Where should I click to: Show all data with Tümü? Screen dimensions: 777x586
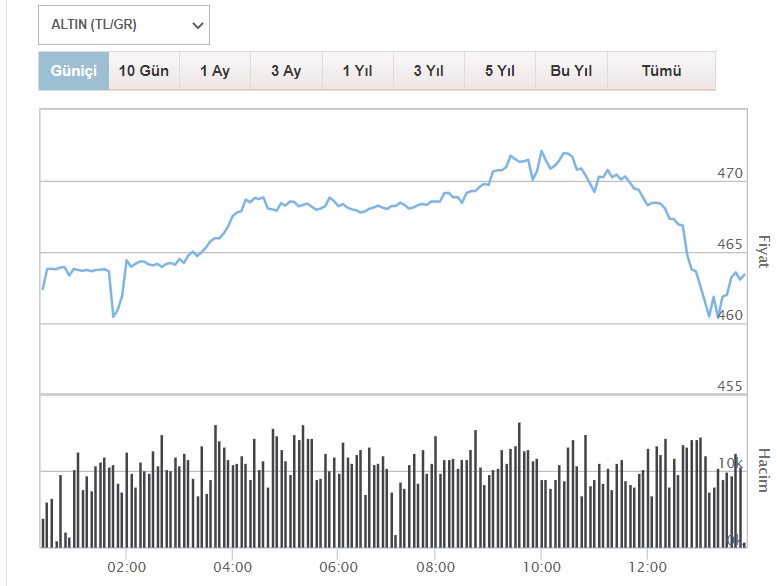(660, 71)
